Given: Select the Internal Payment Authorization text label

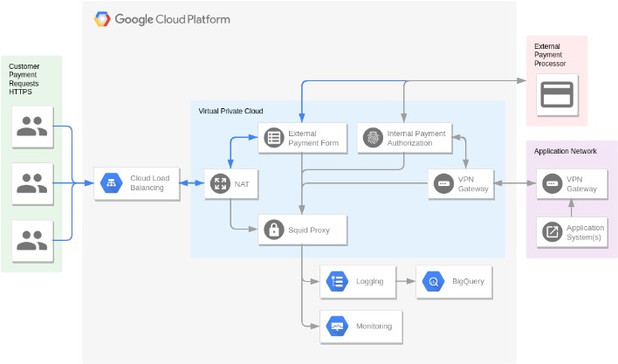Looking at the screenshot, I should (x=416, y=138).
